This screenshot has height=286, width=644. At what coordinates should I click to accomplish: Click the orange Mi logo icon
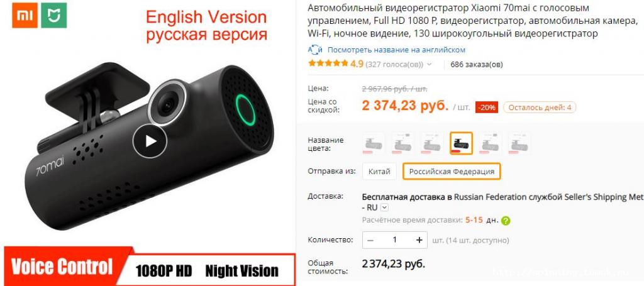click(x=25, y=15)
